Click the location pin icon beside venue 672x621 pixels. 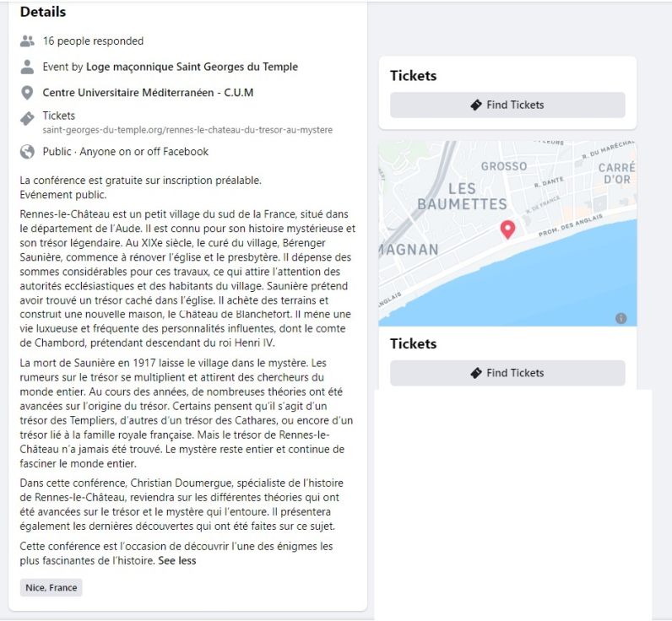27,93
